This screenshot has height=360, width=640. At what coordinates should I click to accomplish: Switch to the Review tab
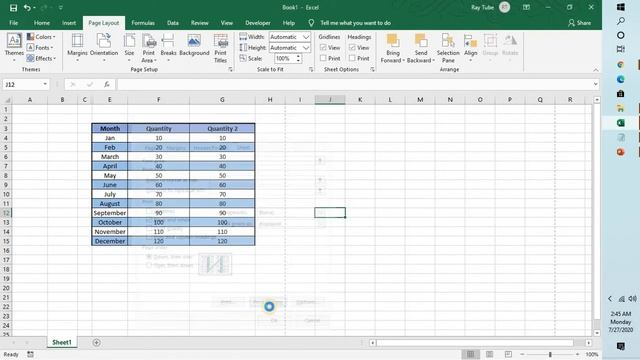[200, 23]
